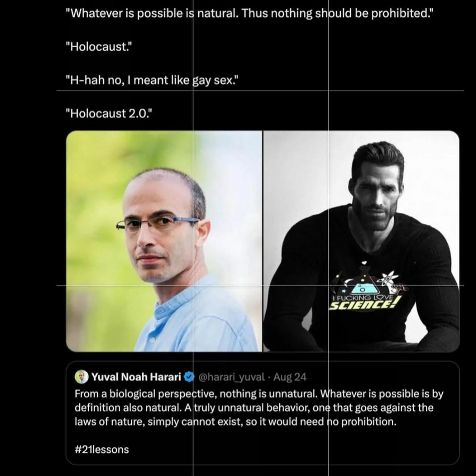Click "From a biological perspective" quoted sentence
This screenshot has height=476, width=476.
tap(259, 394)
